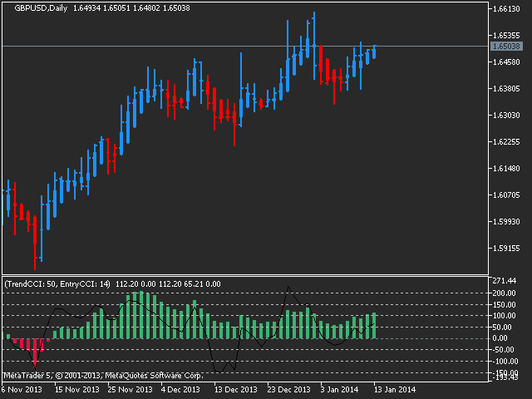
Task: Click the GBPUSD,Daily chart title text
Action: click(36, 7)
